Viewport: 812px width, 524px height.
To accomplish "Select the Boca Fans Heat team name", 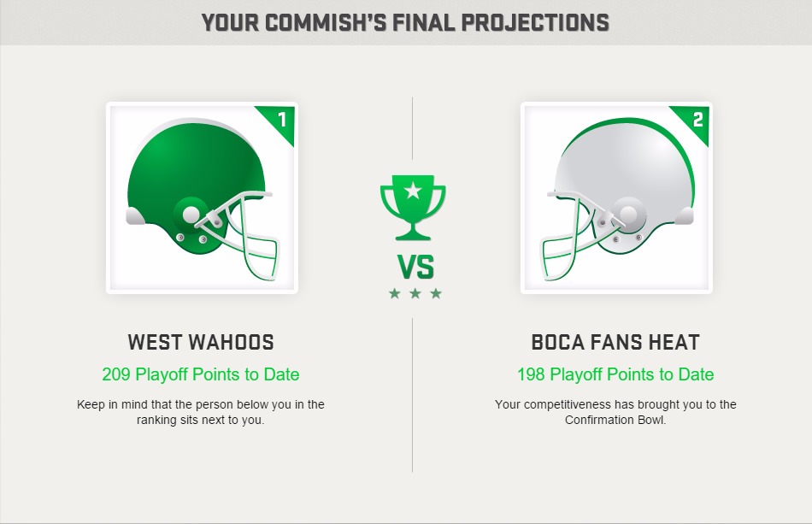I will click(x=615, y=342).
